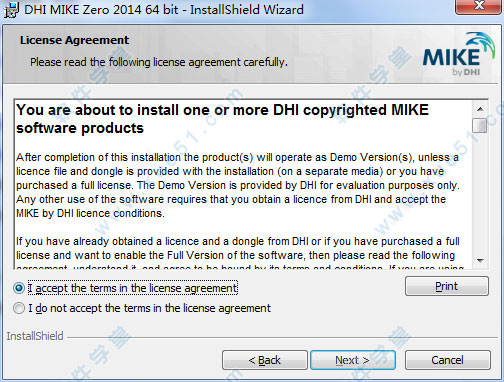504x382 pixels.
Task: Click the License Agreement header title
Action: click(74, 40)
